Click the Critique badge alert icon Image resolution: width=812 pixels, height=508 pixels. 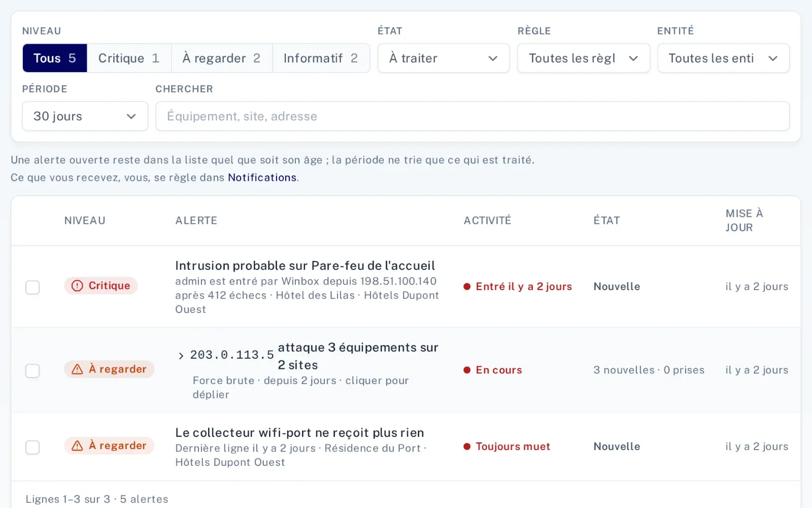pyautogui.click(x=77, y=285)
